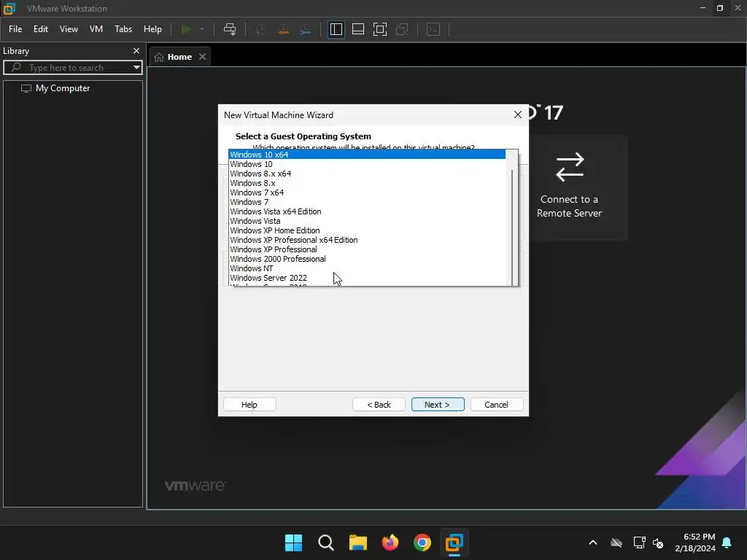Open the Tabs menu
747x560 pixels.
coord(123,29)
